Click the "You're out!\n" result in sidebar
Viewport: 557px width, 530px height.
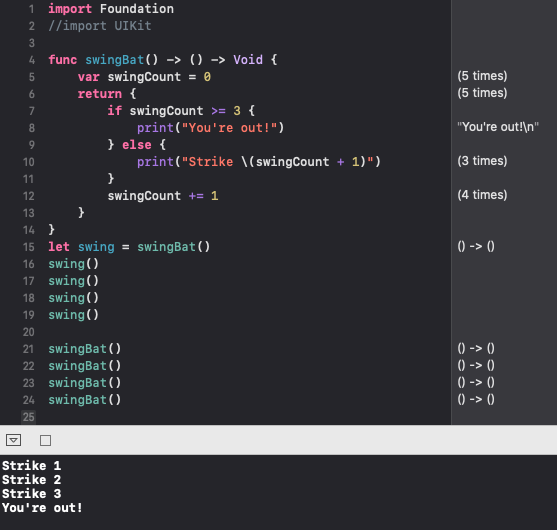point(498,127)
